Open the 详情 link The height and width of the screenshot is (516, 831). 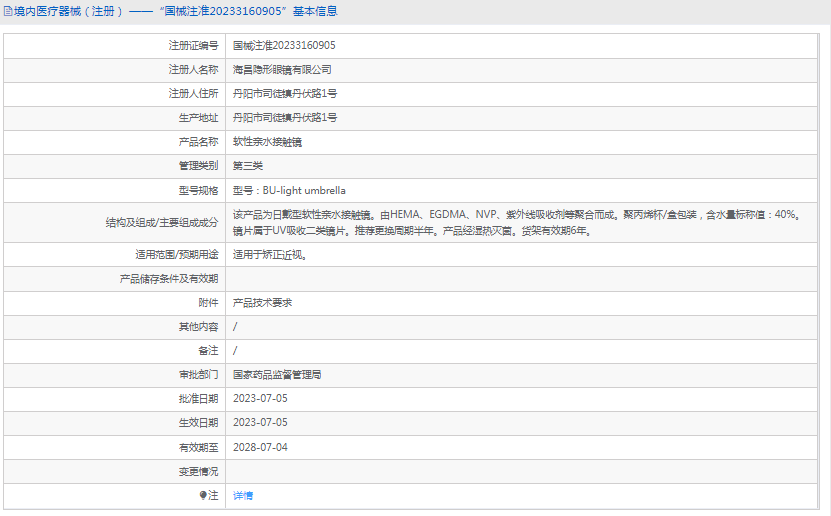pyautogui.click(x=243, y=495)
